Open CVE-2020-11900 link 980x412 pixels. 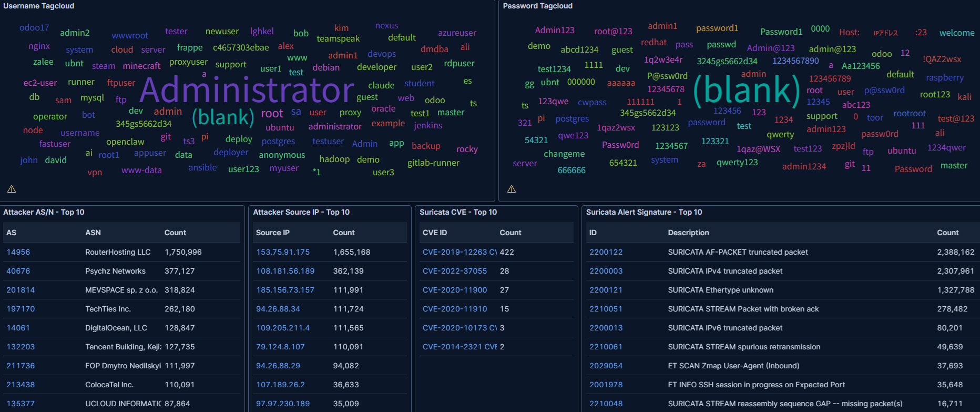coord(455,290)
